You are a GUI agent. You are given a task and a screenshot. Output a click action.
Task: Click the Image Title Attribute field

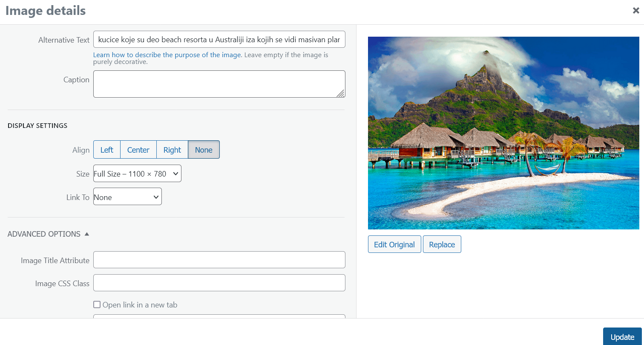pyautogui.click(x=219, y=260)
